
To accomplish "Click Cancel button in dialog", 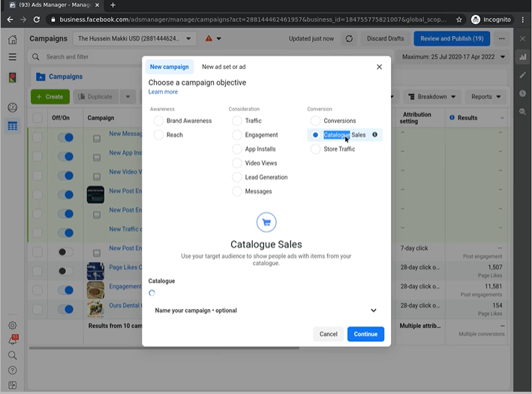I will pos(328,334).
